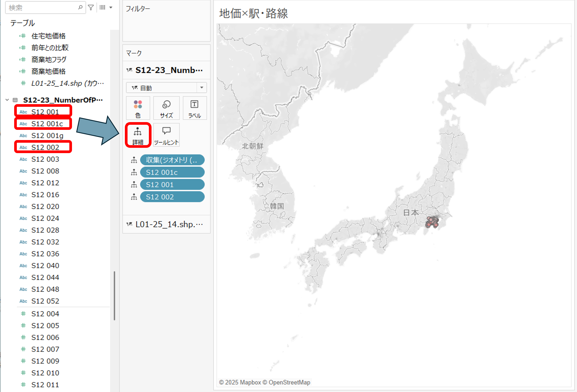Click the S12 001 pill on Marks
Viewport: 577px width, 392px height.
[172, 185]
